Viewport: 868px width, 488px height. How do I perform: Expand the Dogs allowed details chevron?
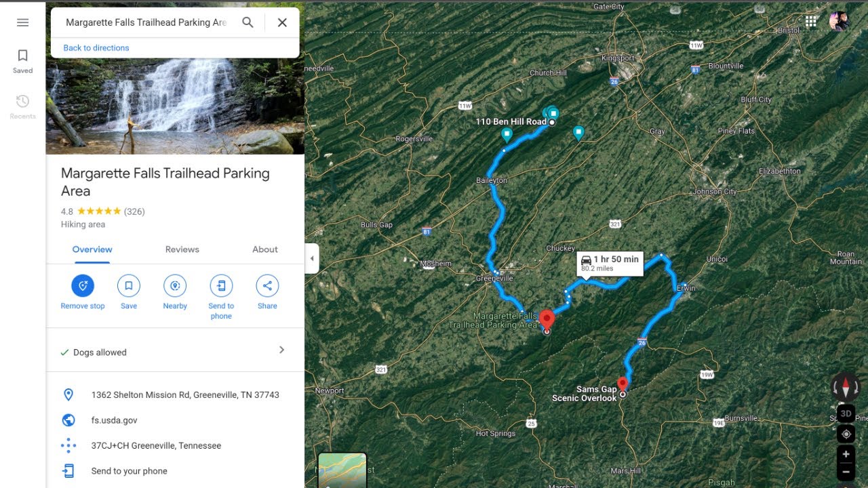[x=282, y=350]
